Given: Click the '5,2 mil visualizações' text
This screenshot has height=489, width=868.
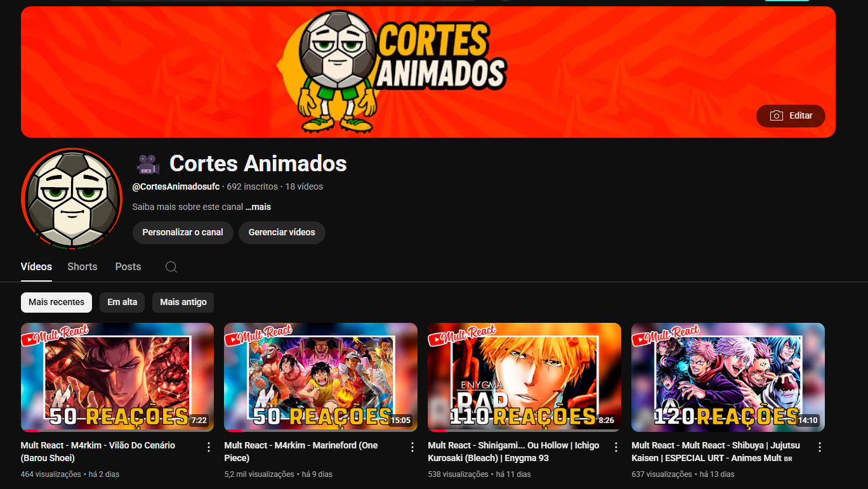Looking at the screenshot, I should pyautogui.click(x=260, y=474).
